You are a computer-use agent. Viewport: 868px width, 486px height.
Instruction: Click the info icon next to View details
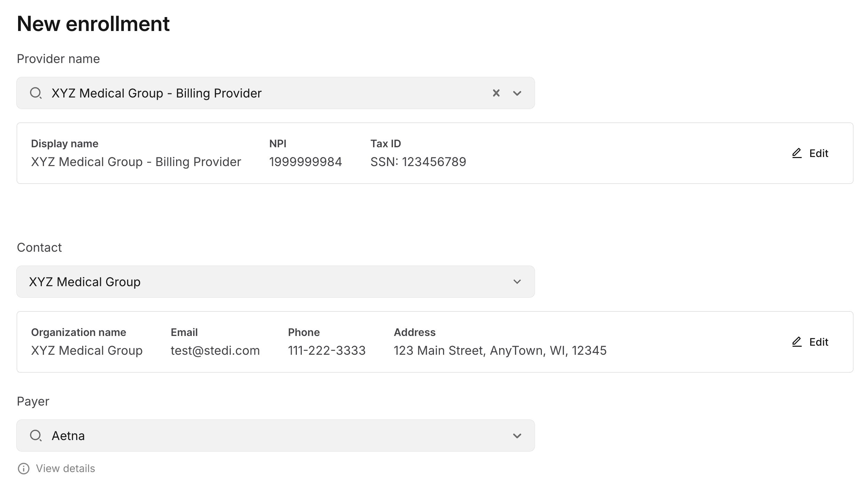[23, 468]
